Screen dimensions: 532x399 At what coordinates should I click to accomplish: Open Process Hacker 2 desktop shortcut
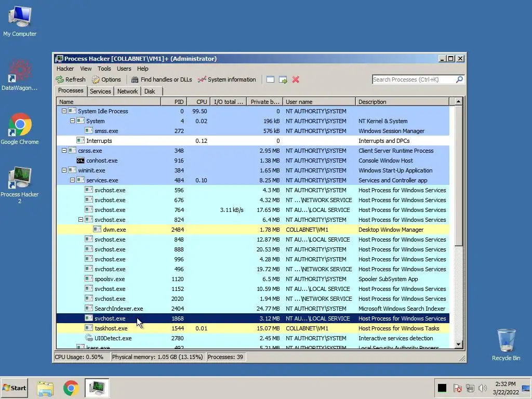(x=20, y=185)
